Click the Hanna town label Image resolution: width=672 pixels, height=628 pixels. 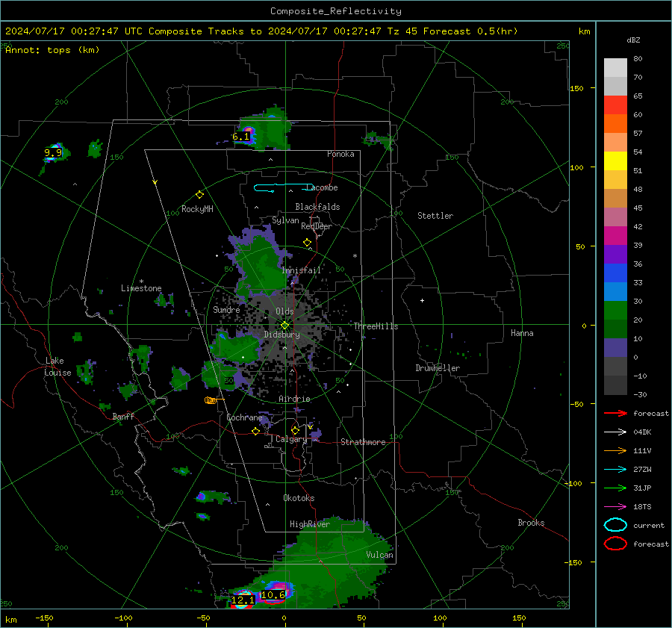click(x=522, y=333)
